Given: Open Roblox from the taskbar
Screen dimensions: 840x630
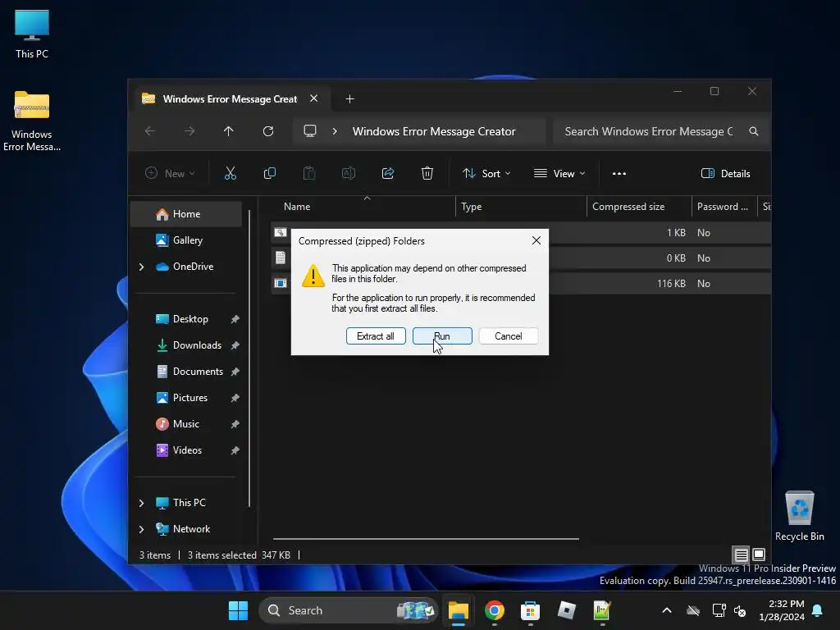Looking at the screenshot, I should (566, 610).
